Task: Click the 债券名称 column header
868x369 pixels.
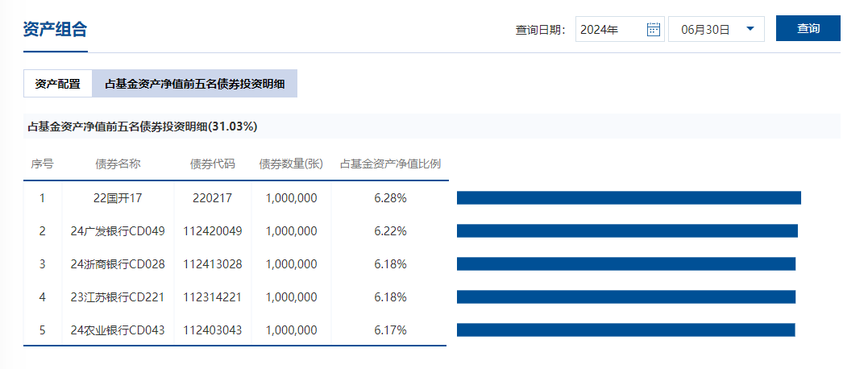Action: click(x=118, y=164)
